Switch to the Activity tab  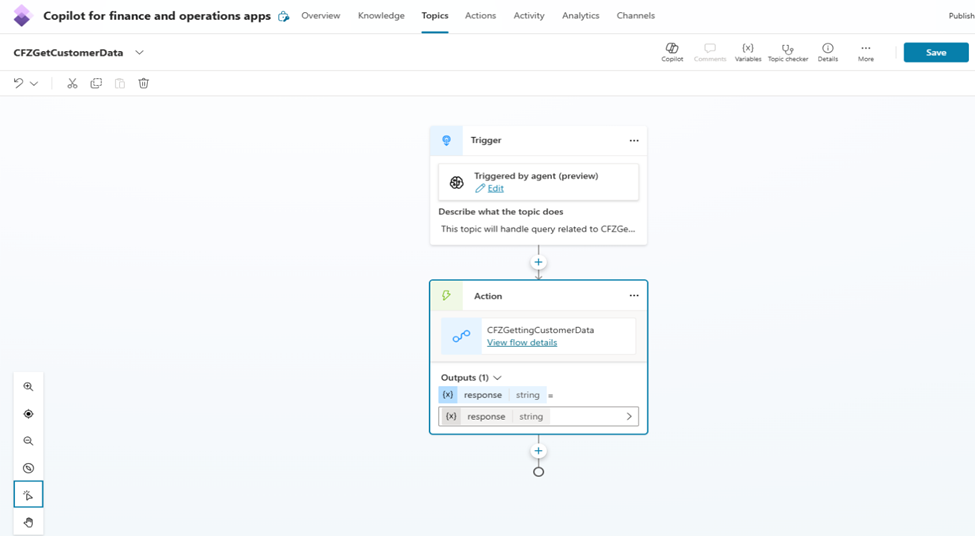tap(529, 16)
